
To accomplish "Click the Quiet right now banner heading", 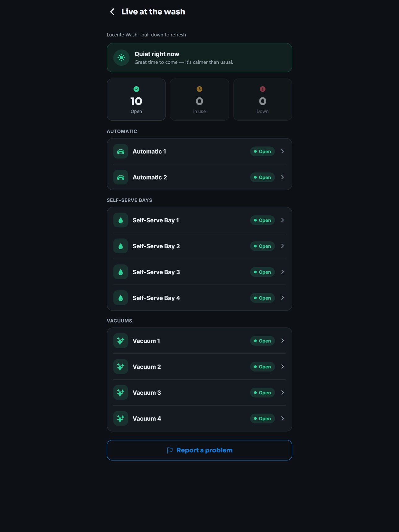I will tap(157, 54).
